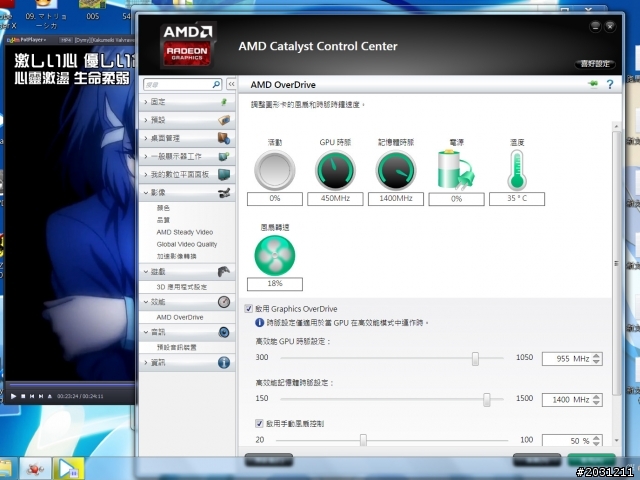Decrease the 1400 MHz memory clock stepper

596,402
